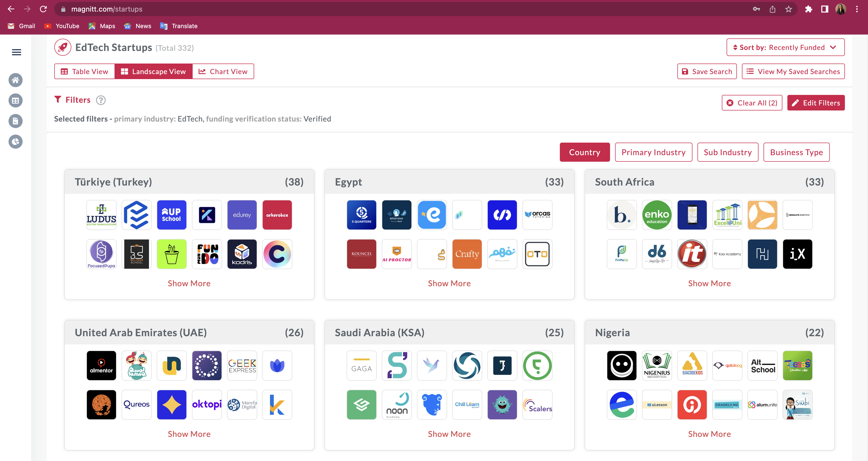Viewport: 868px width, 461px height.
Task: Open the GAGA startup logo
Action: 362,366
